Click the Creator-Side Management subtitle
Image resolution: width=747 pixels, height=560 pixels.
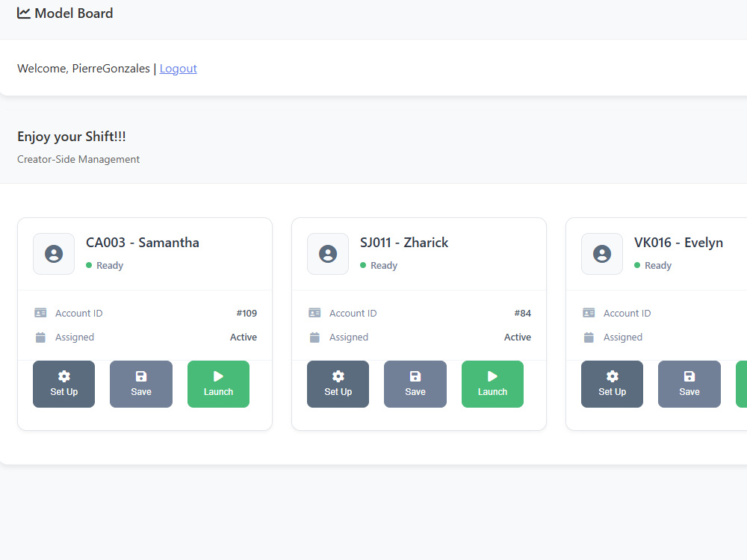tap(78, 160)
